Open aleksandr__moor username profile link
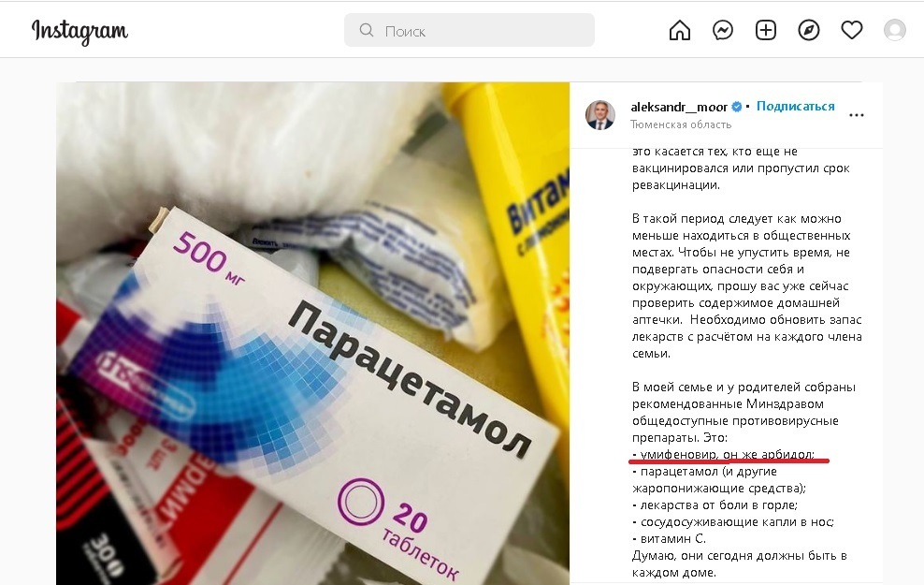This screenshot has width=924, height=585. [679, 107]
